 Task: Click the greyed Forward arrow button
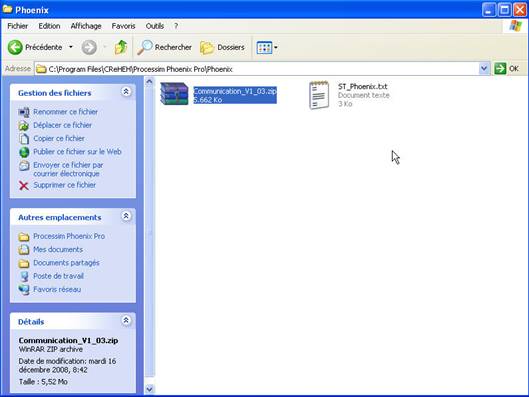click(89, 47)
